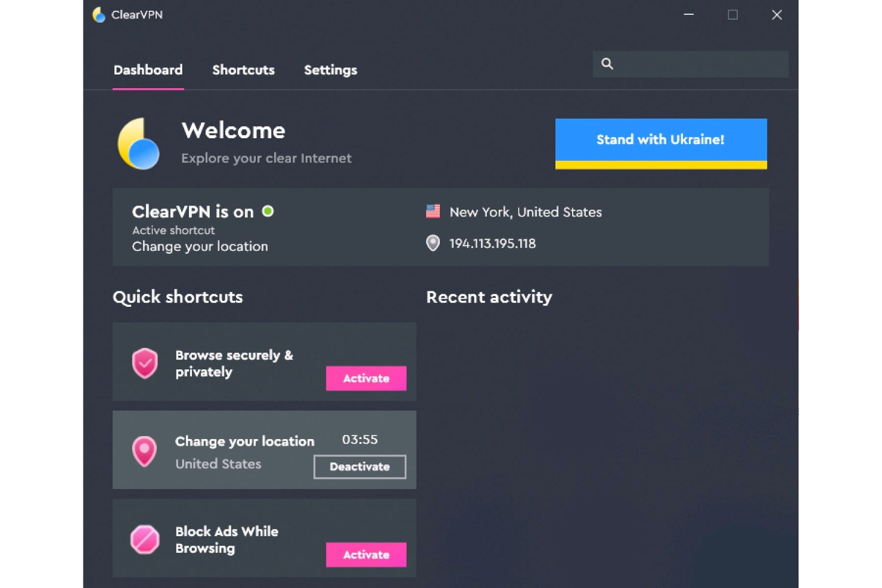The height and width of the screenshot is (588, 882).
Task: Click the IP address location pin icon
Action: (x=433, y=243)
